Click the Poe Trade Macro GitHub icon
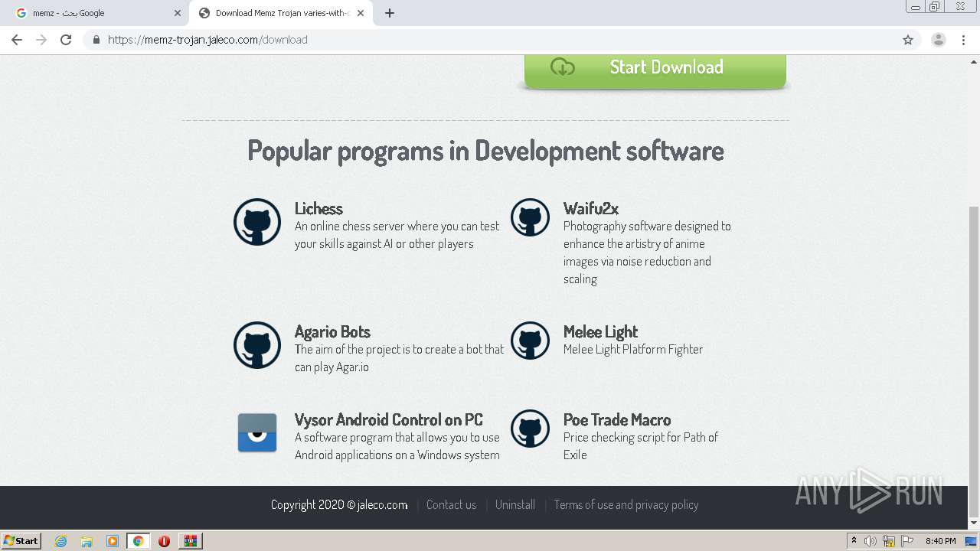The width and height of the screenshot is (980, 551). tap(530, 429)
